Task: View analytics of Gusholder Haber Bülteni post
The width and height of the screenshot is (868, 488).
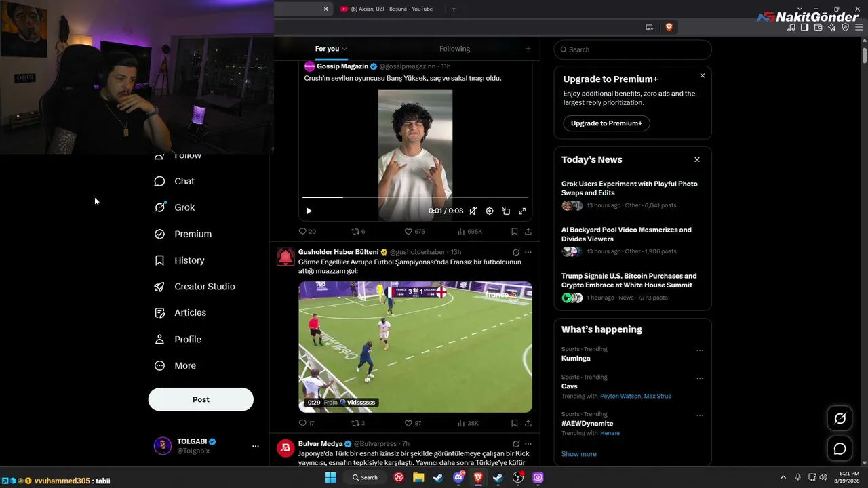Action: (469, 423)
